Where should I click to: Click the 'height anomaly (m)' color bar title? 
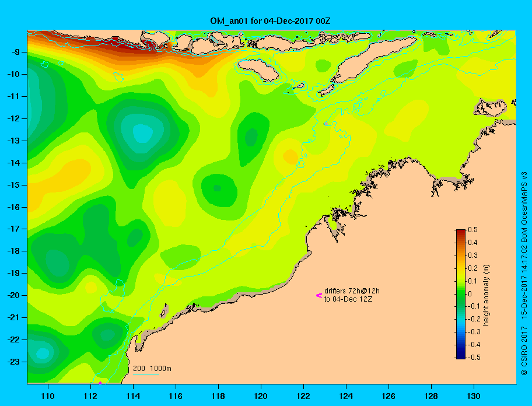coord(487,295)
